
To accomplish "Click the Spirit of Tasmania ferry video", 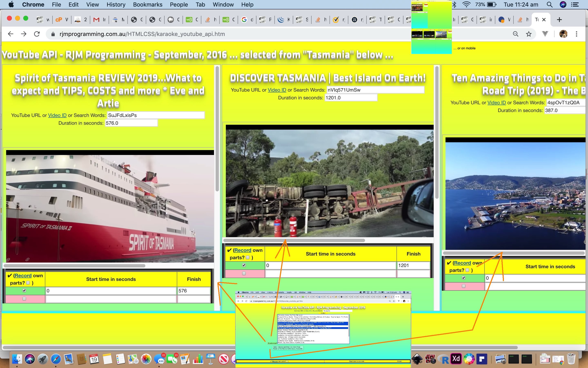I will 110,206.
